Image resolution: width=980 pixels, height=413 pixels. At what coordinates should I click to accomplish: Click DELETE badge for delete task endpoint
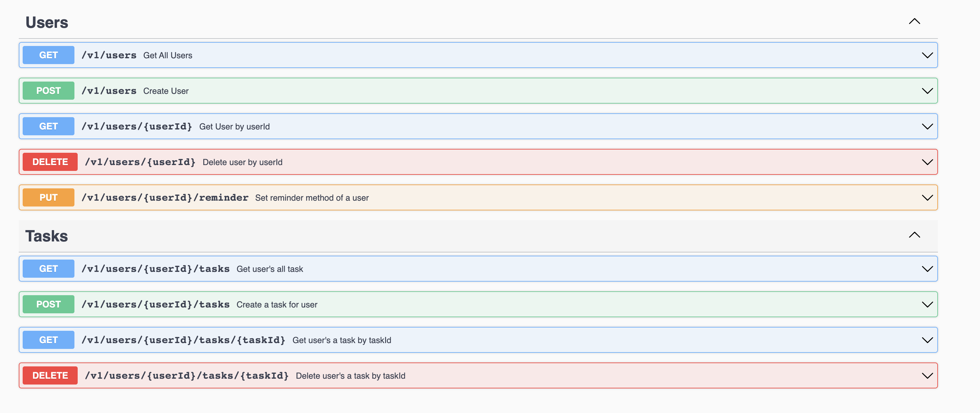click(x=50, y=376)
